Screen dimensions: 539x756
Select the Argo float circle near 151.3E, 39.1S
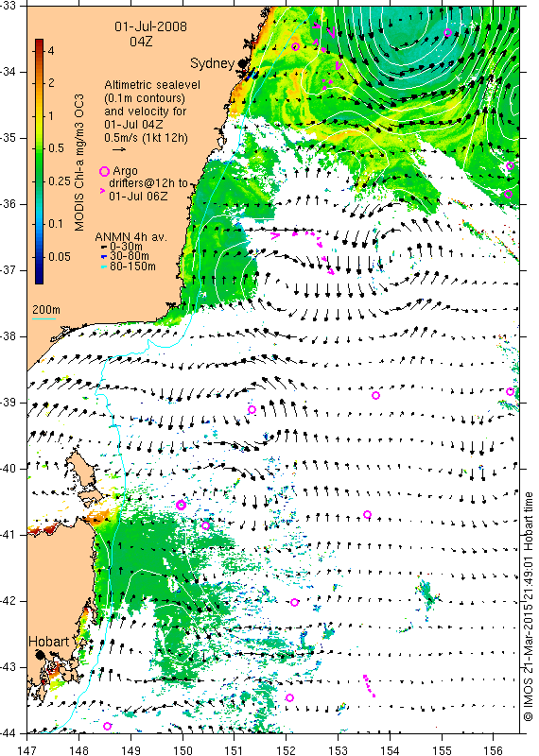(252, 410)
